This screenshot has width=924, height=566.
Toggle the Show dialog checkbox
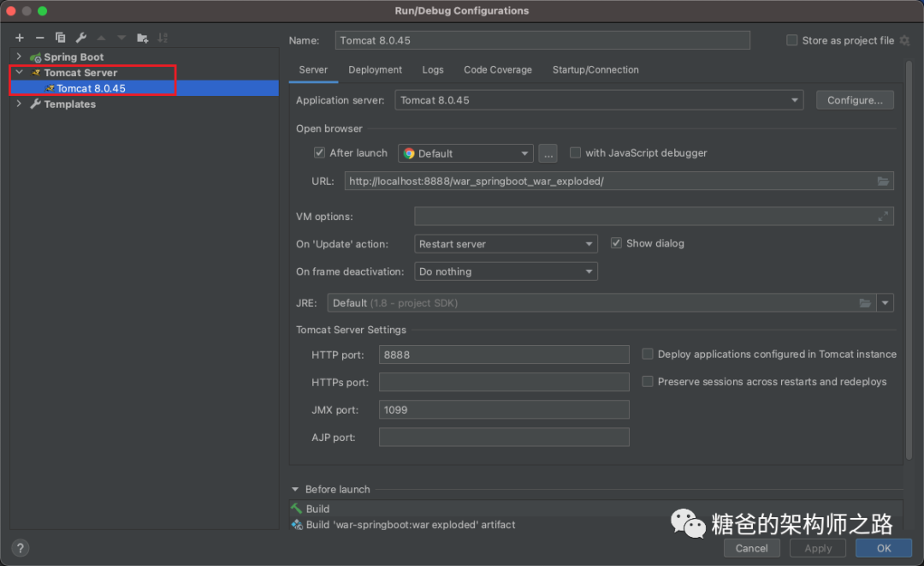tap(616, 243)
